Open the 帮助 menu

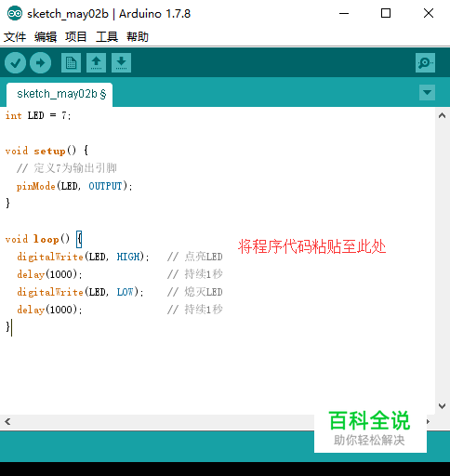tap(138, 37)
